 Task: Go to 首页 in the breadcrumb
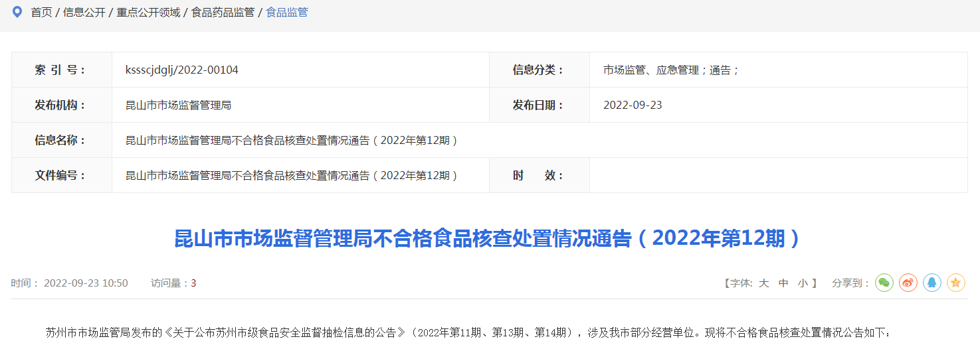pyautogui.click(x=41, y=13)
